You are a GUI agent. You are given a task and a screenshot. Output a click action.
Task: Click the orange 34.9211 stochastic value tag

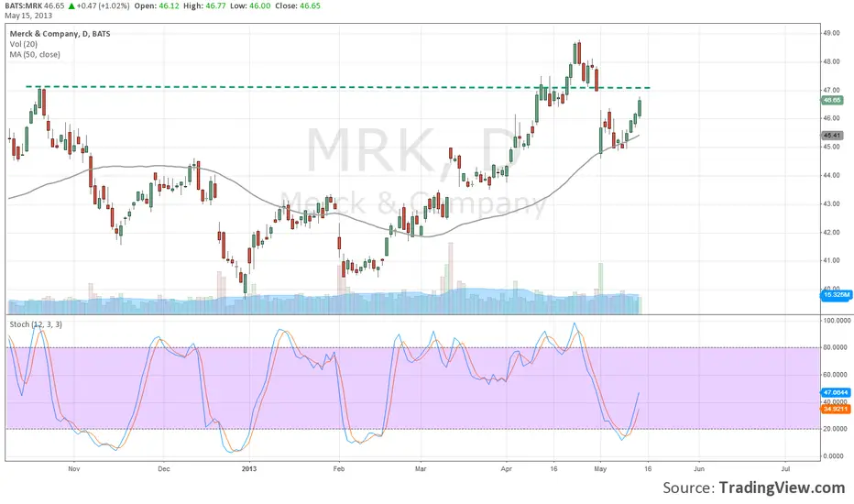point(836,409)
